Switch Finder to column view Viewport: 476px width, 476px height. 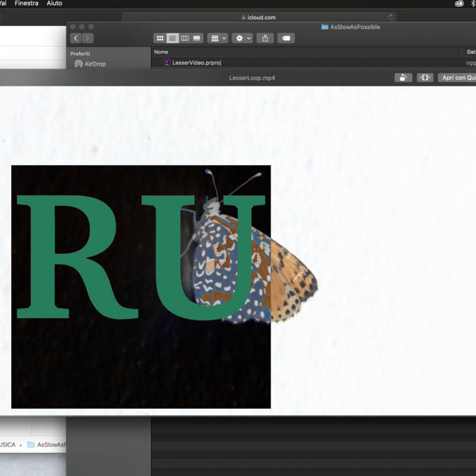pos(184,38)
